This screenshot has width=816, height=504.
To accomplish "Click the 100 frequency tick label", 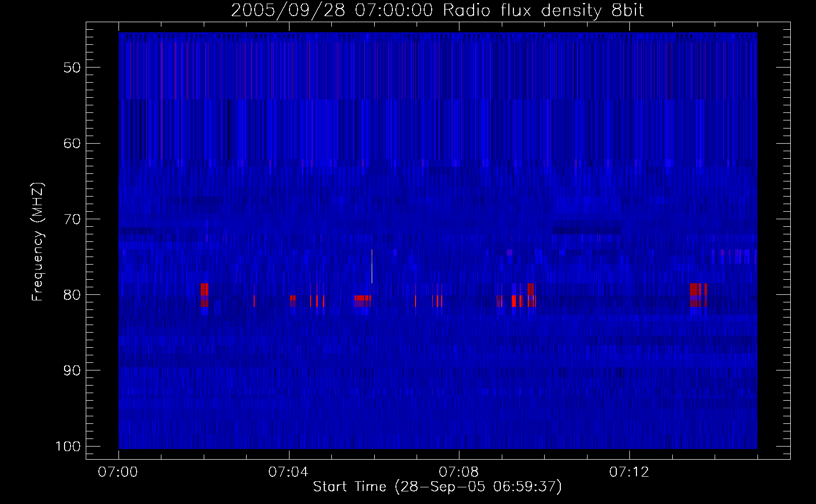I will click(x=68, y=447).
